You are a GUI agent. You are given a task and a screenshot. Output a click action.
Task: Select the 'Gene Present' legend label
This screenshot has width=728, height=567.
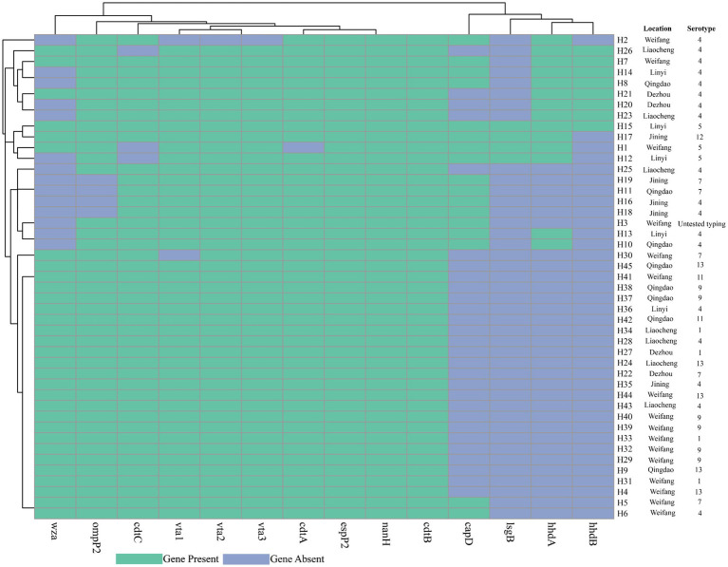(x=191, y=558)
